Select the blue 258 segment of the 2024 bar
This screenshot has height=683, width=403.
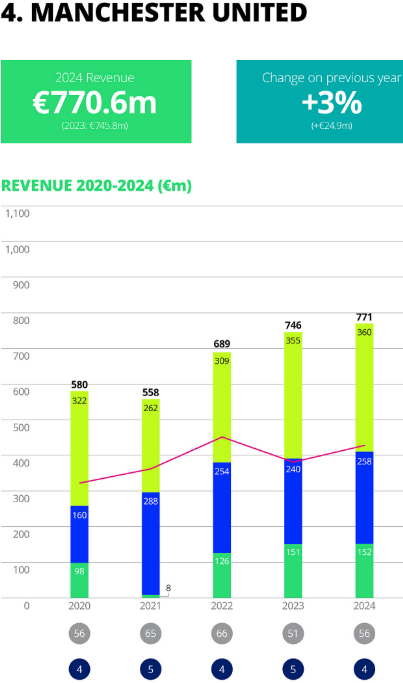click(x=364, y=498)
